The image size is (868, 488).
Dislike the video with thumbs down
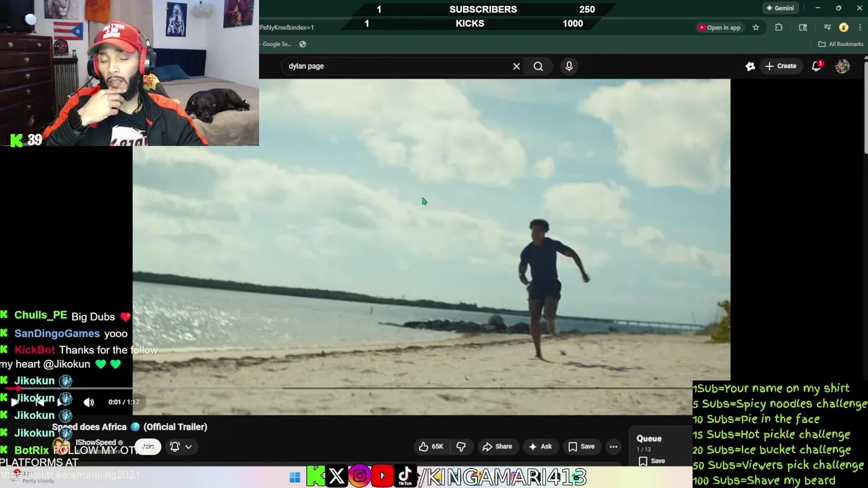(461, 447)
